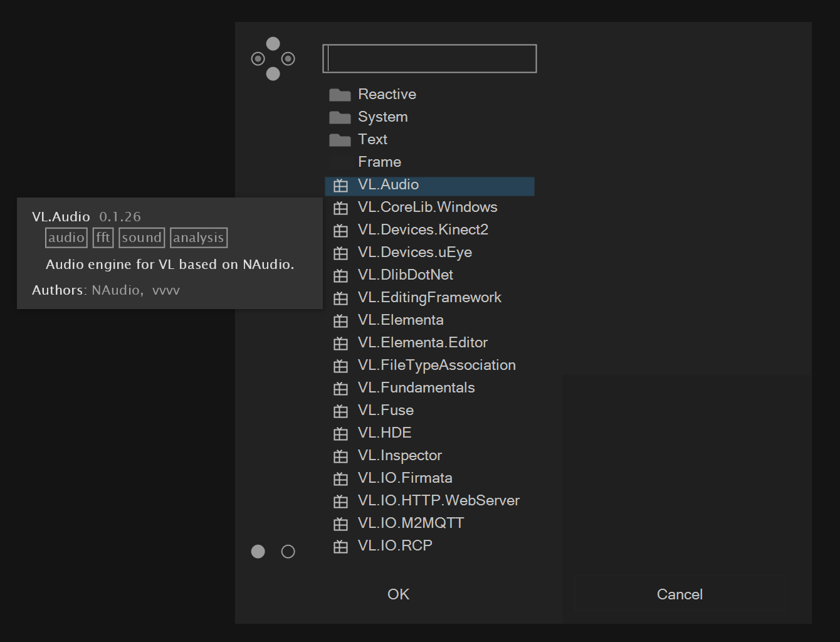Click the four-circle cluster icon beside search box

point(273,59)
